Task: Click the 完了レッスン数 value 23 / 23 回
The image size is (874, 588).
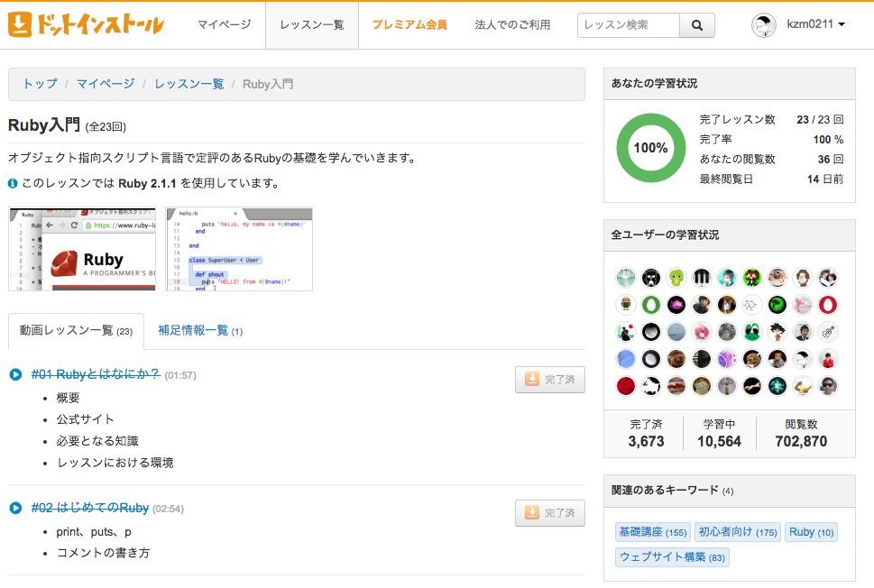Action: pos(820,119)
